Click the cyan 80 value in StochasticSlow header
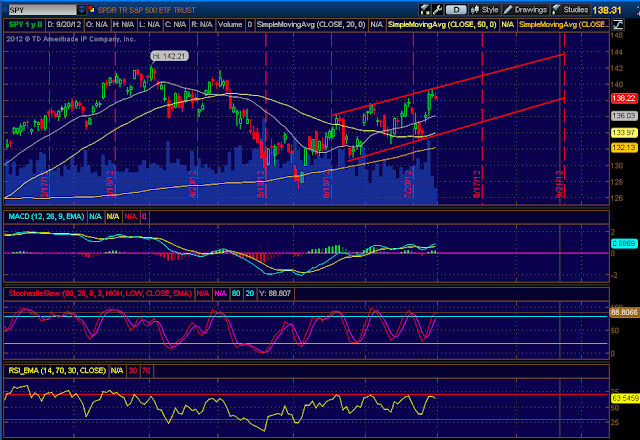This screenshot has height=440, width=640. [x=236, y=293]
